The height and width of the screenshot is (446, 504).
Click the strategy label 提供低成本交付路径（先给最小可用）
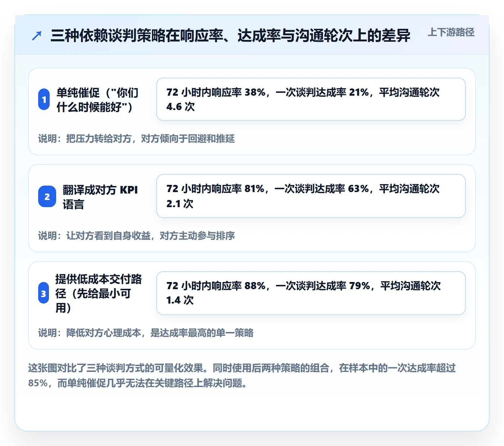pyautogui.click(x=99, y=293)
